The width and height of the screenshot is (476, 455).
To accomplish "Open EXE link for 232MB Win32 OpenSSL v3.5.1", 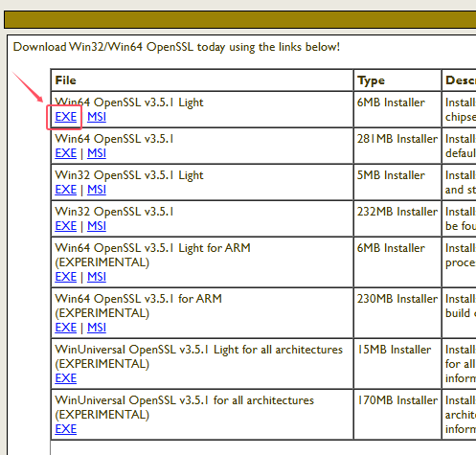I will 66,226.
